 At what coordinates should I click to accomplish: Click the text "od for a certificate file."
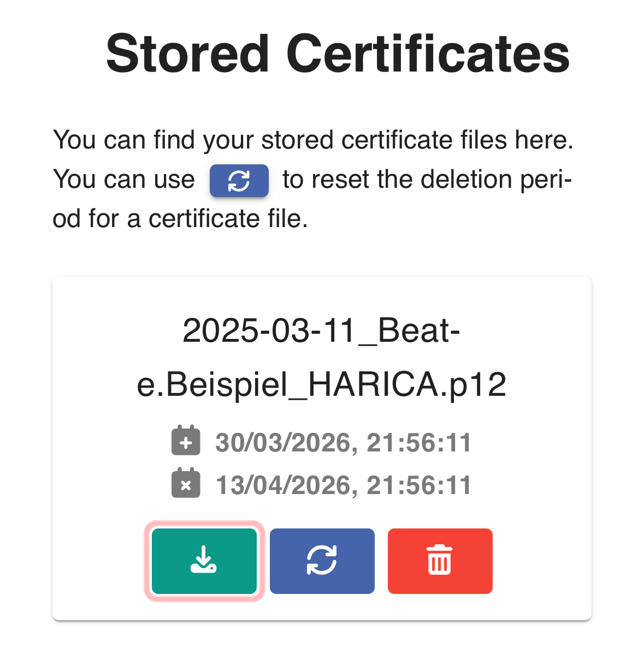(180, 219)
